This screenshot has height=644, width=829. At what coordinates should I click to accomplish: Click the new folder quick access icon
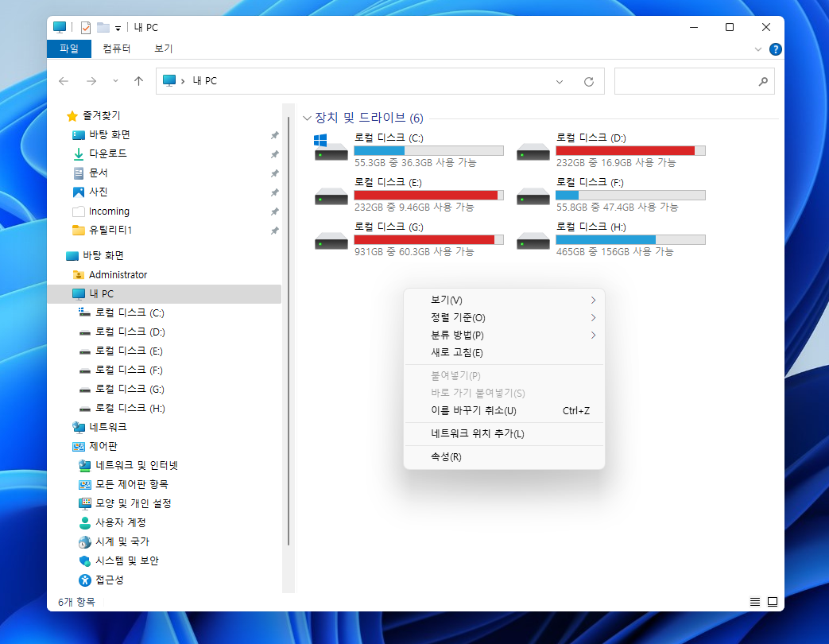click(103, 28)
